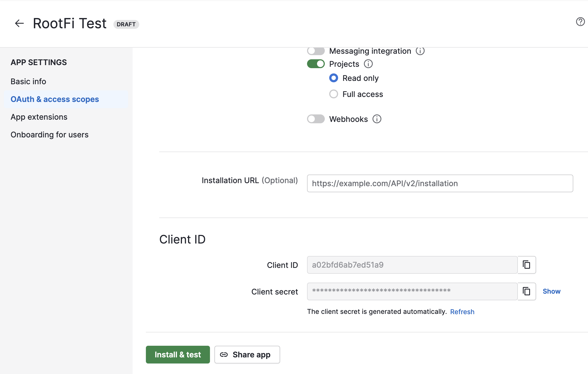
Task: Click Show to reveal client secret
Action: tap(551, 291)
